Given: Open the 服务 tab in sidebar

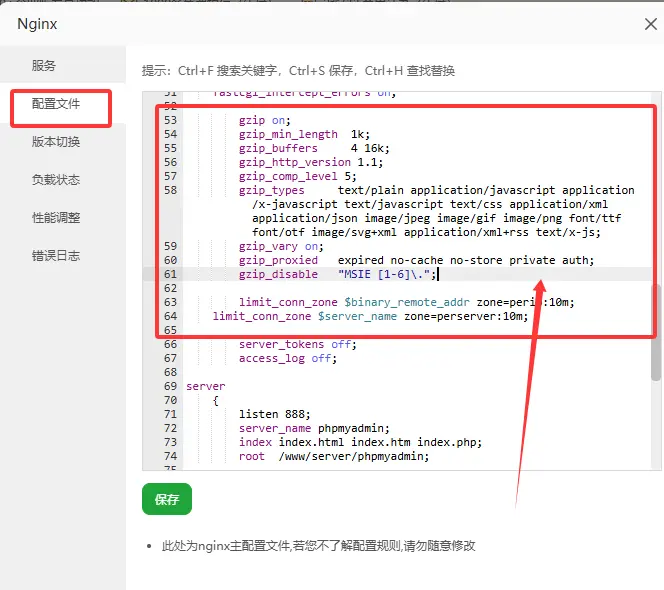Looking at the screenshot, I should pyautogui.click(x=63, y=65).
